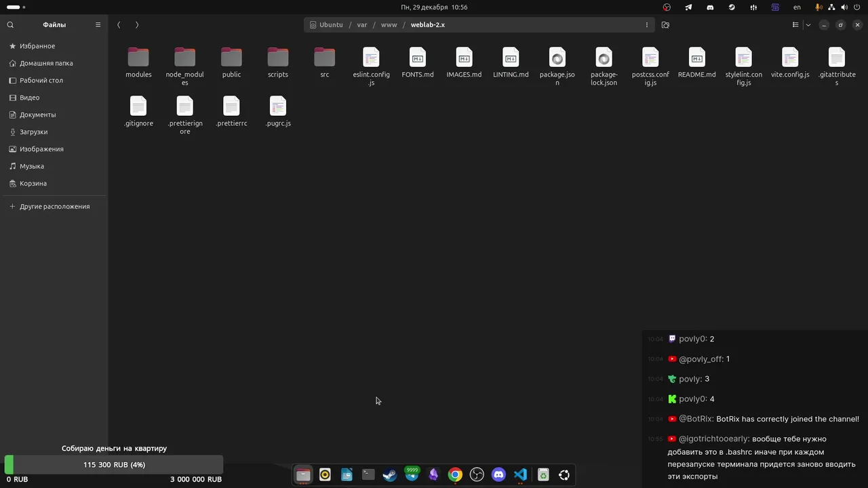
Task: Open OBS Studio from the dock
Action: 477,474
